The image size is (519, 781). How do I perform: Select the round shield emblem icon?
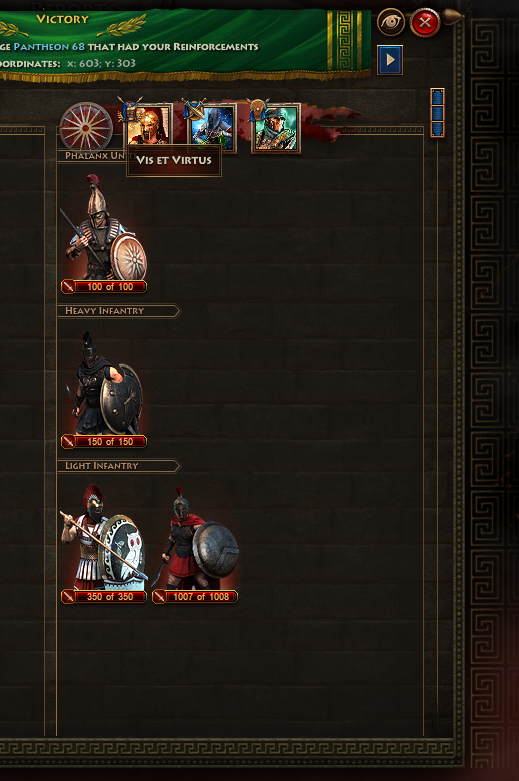[x=86, y=128]
